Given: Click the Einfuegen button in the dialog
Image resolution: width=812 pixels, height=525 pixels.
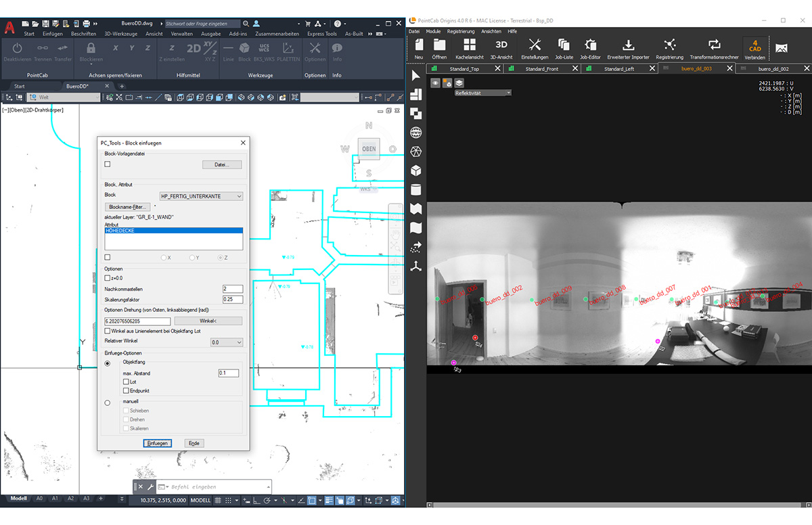Looking at the screenshot, I should 157,443.
